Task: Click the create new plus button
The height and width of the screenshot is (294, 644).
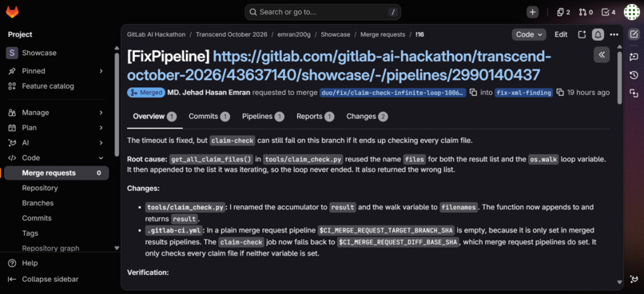Action: point(532,12)
